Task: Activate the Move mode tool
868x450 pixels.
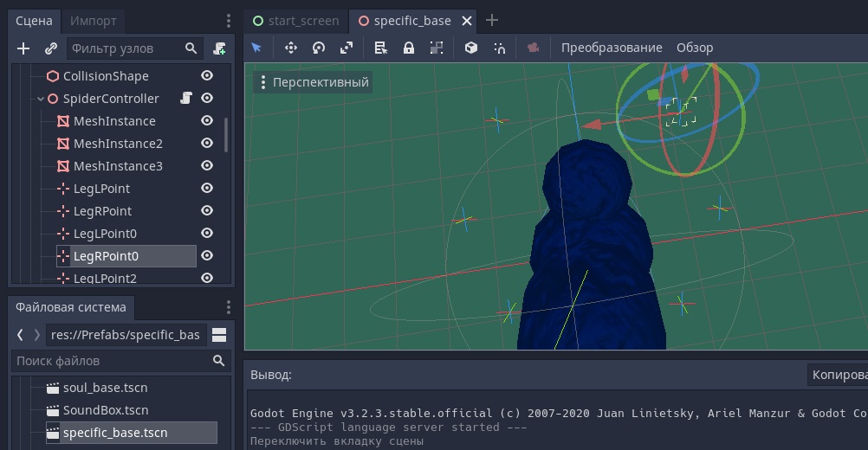Action: click(x=290, y=48)
